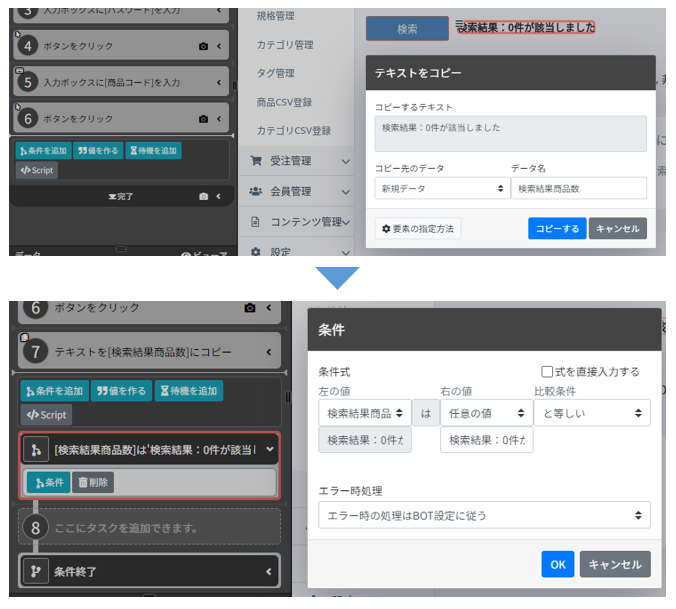The width and height of the screenshot is (676, 609).
Task: Click OK in 条件 dialog
Action: (558, 564)
